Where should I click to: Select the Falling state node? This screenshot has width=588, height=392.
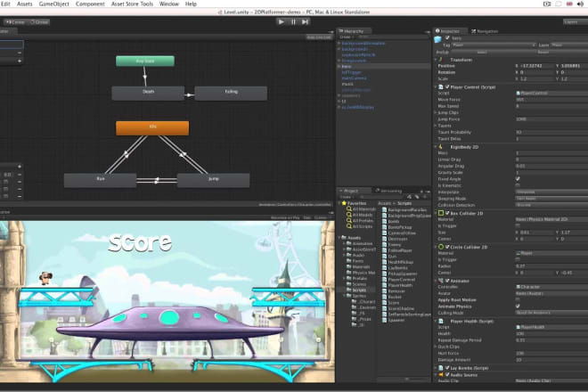coord(231,93)
